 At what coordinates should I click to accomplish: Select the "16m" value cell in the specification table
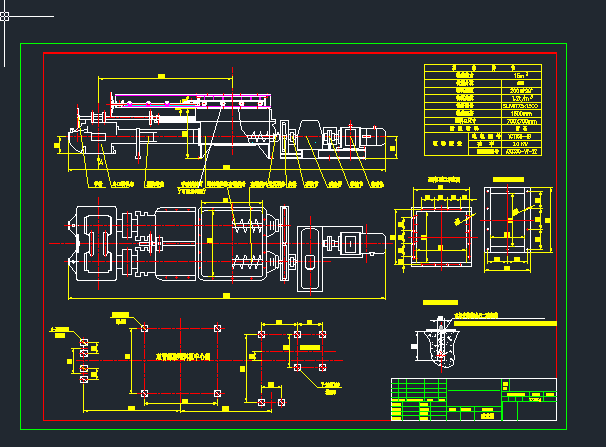pyautogui.click(x=521, y=76)
